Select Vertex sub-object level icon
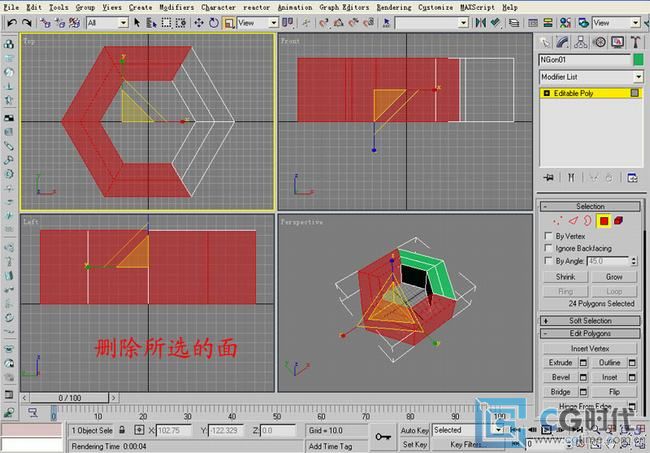The image size is (650, 453). coord(558,220)
